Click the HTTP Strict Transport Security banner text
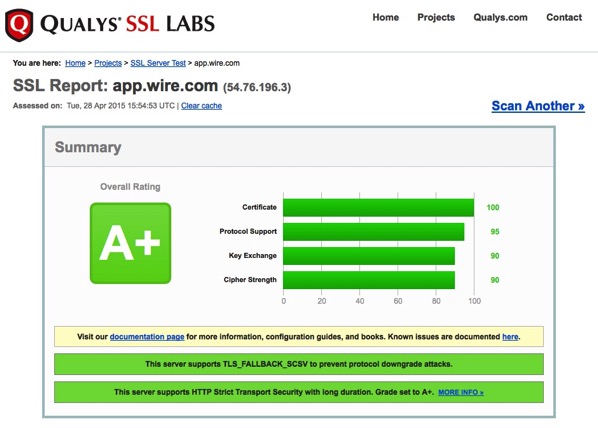 coord(274,392)
